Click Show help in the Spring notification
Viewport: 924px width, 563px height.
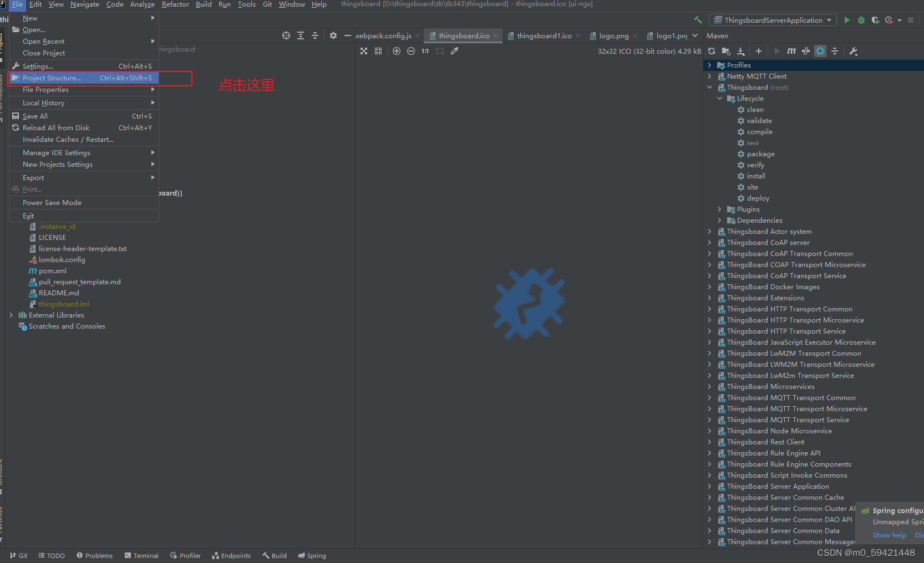pyautogui.click(x=889, y=535)
